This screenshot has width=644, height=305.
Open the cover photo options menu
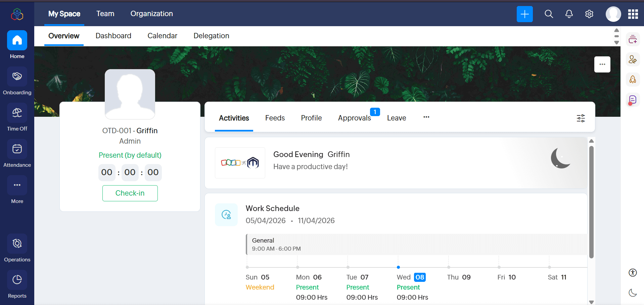click(x=602, y=64)
